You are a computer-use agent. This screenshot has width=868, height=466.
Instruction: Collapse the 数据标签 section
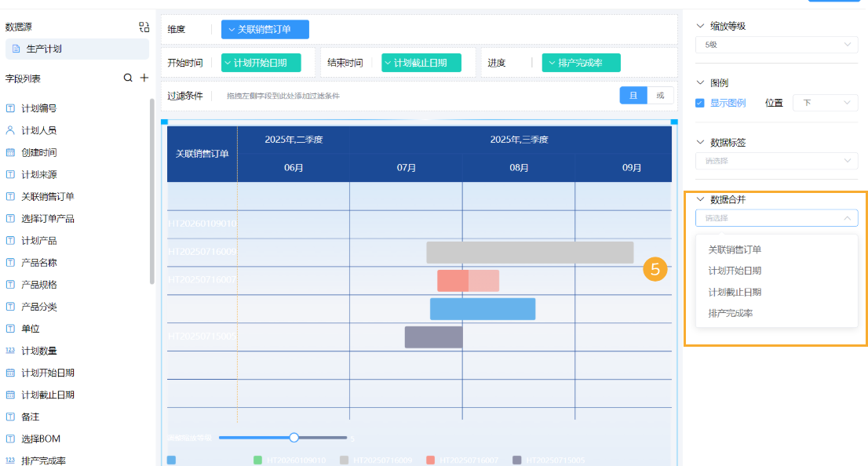pos(700,143)
